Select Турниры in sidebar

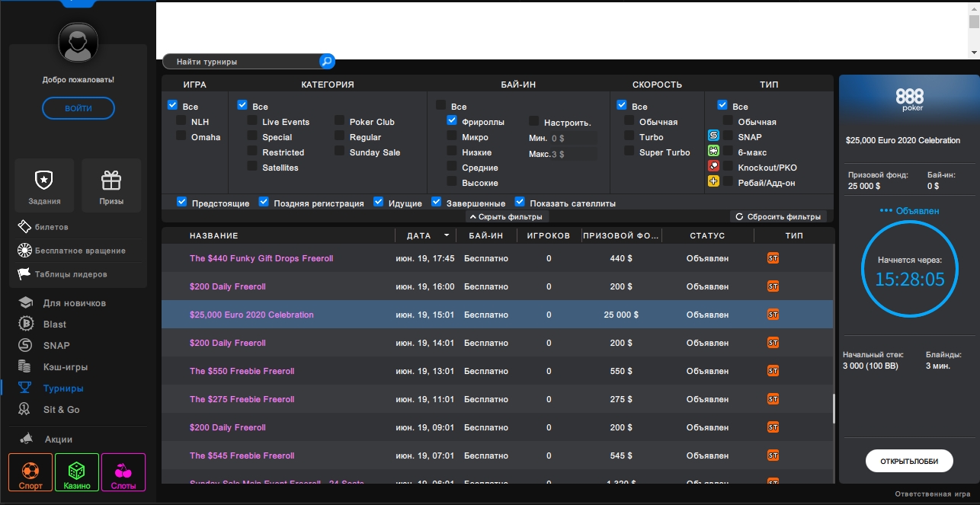(62, 388)
